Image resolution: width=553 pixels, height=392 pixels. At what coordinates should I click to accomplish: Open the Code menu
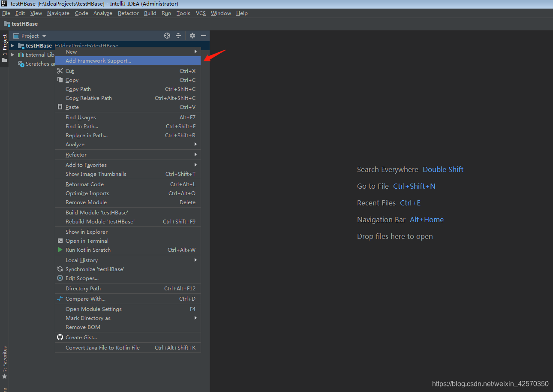pyautogui.click(x=81, y=13)
